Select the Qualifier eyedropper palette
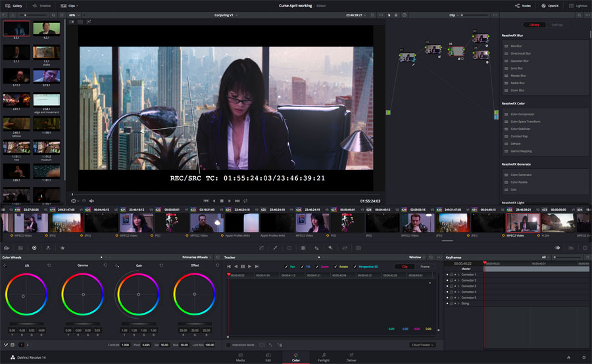The width and height of the screenshot is (592, 364). click(275, 248)
